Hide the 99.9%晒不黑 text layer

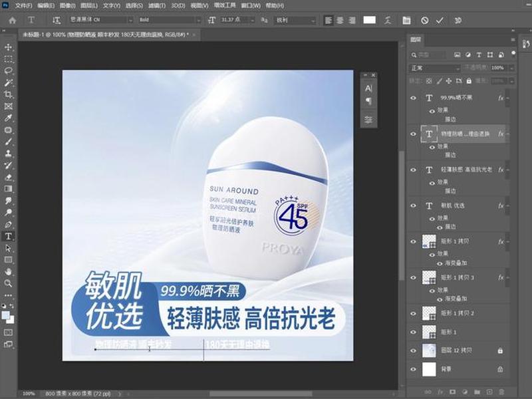coord(413,98)
